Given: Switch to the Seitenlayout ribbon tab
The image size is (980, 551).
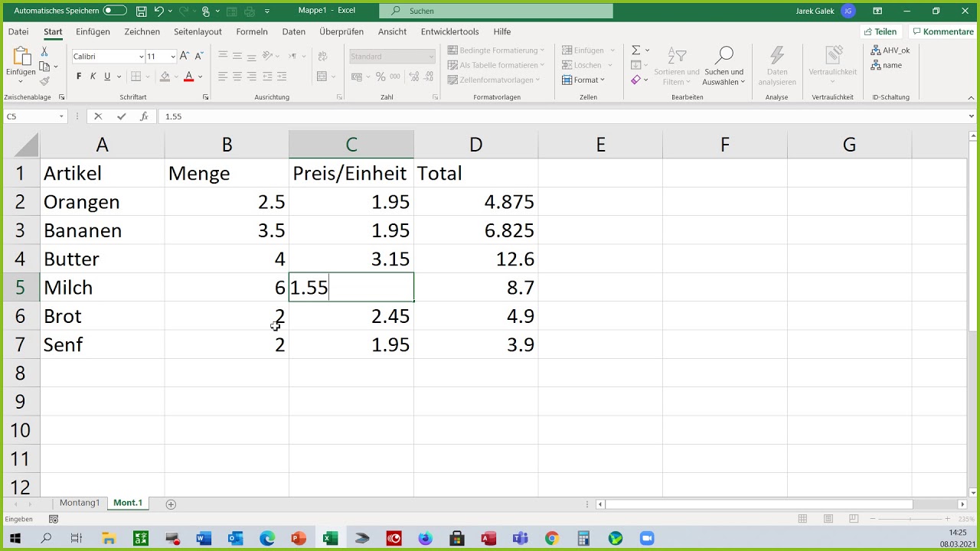Looking at the screenshot, I should tap(198, 32).
